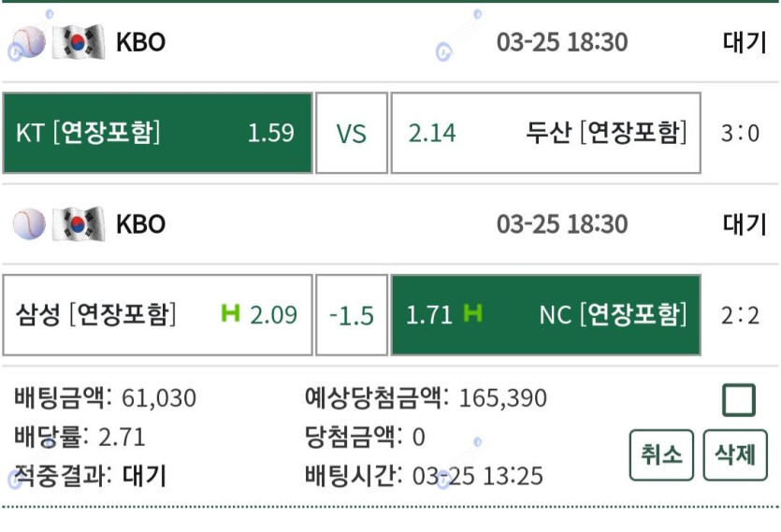The width and height of the screenshot is (781, 532).
Task: Click the Korean flag in first KBO row
Action: point(79,42)
